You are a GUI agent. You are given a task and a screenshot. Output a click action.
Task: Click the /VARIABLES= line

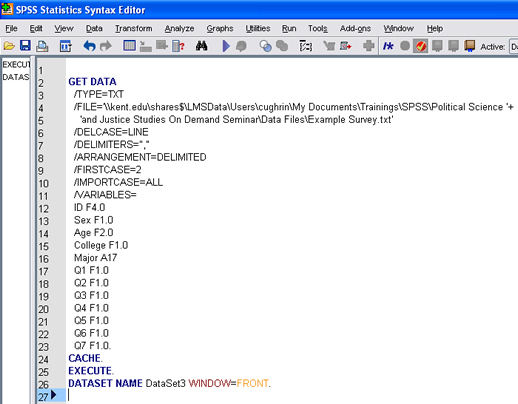pyautogui.click(x=105, y=195)
